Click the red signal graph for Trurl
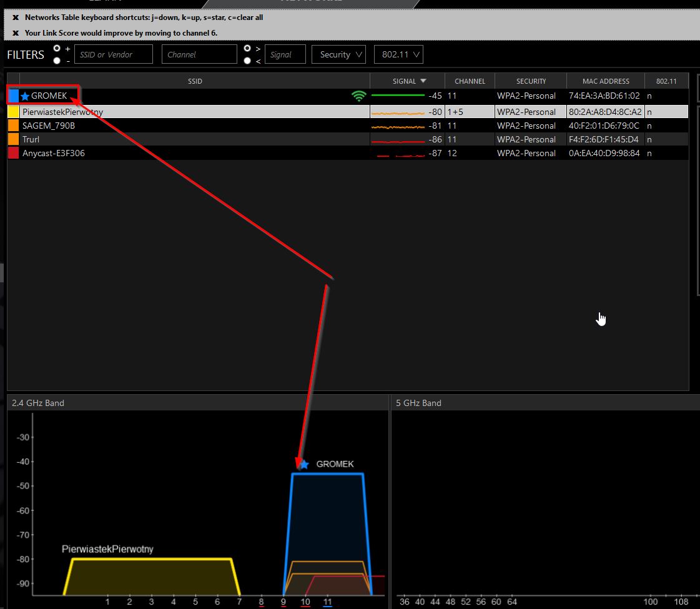700x609 pixels. pos(398,141)
